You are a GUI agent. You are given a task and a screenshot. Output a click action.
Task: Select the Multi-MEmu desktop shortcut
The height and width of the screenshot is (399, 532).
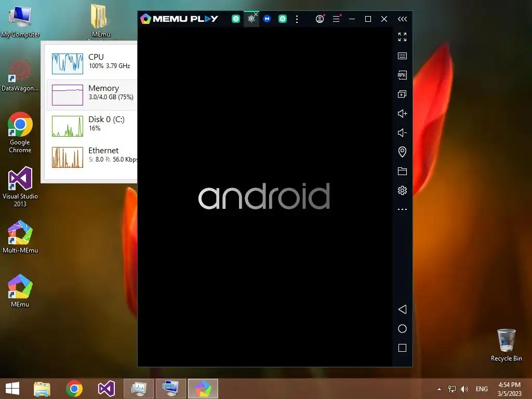click(20, 237)
